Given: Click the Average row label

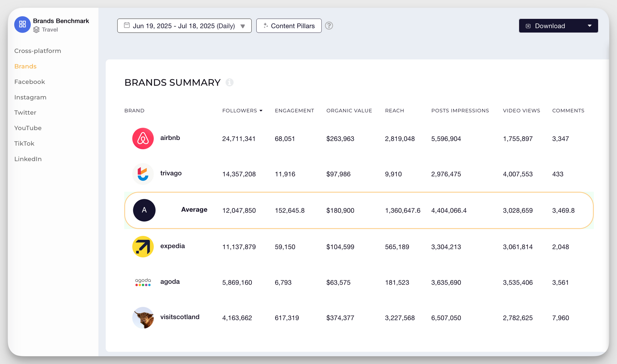Looking at the screenshot, I should (x=194, y=210).
